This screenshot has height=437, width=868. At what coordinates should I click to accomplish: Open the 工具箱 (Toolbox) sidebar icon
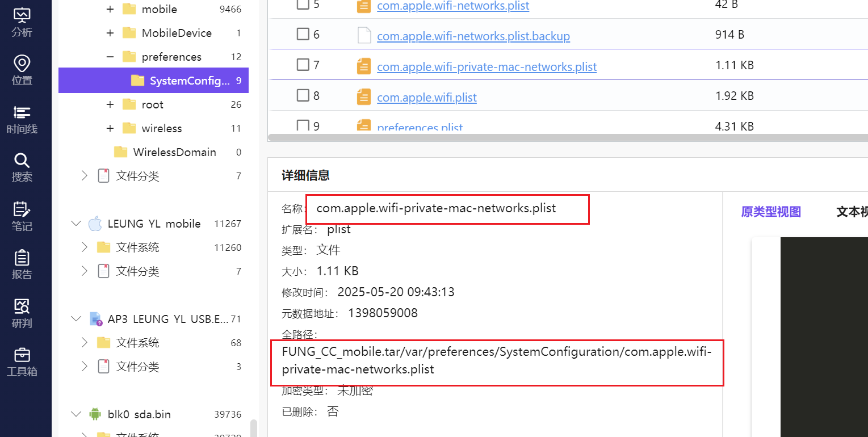click(x=22, y=362)
